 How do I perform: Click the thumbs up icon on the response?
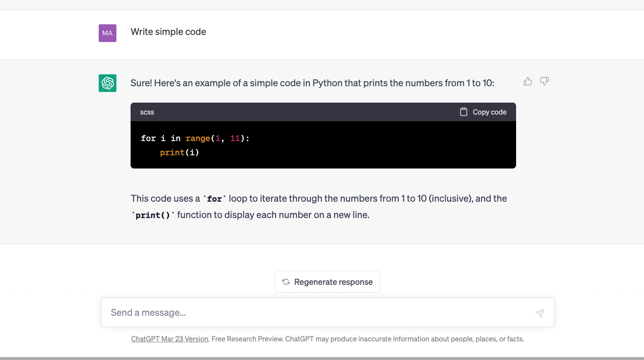click(x=528, y=81)
